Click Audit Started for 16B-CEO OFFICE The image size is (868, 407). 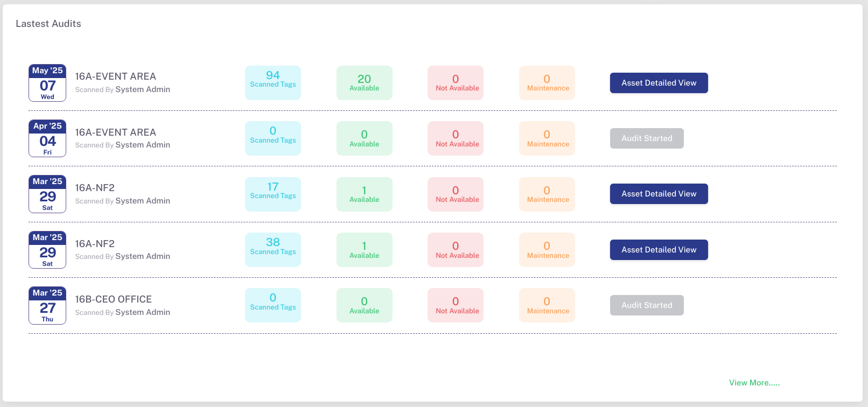tap(647, 305)
